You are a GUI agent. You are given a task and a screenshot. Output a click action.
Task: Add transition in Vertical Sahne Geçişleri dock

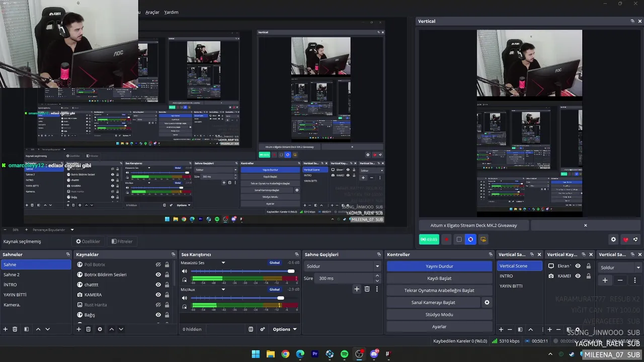[x=605, y=280]
